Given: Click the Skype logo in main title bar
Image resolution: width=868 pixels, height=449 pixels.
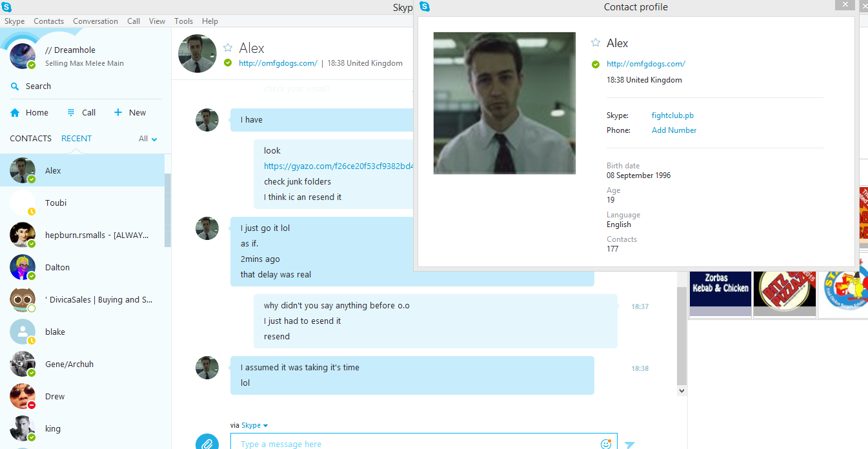Looking at the screenshot, I should (x=6, y=7).
